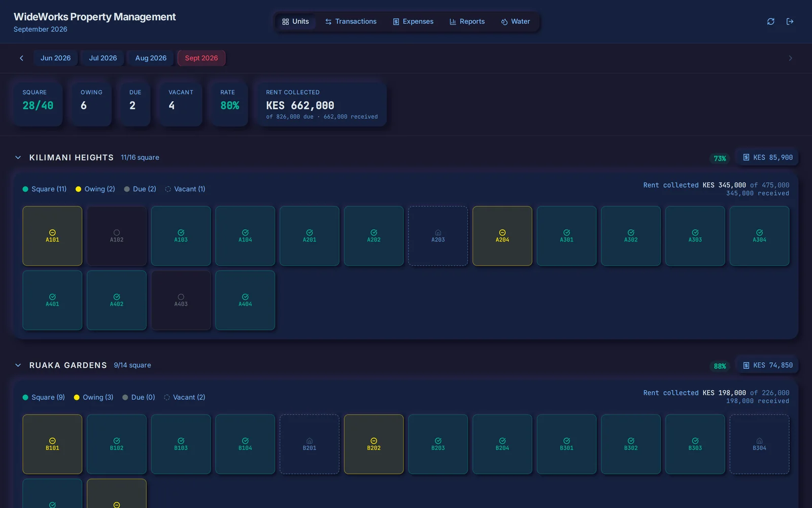Open unit A304 tile
Viewport: 812px width, 508px height.
(x=760, y=236)
